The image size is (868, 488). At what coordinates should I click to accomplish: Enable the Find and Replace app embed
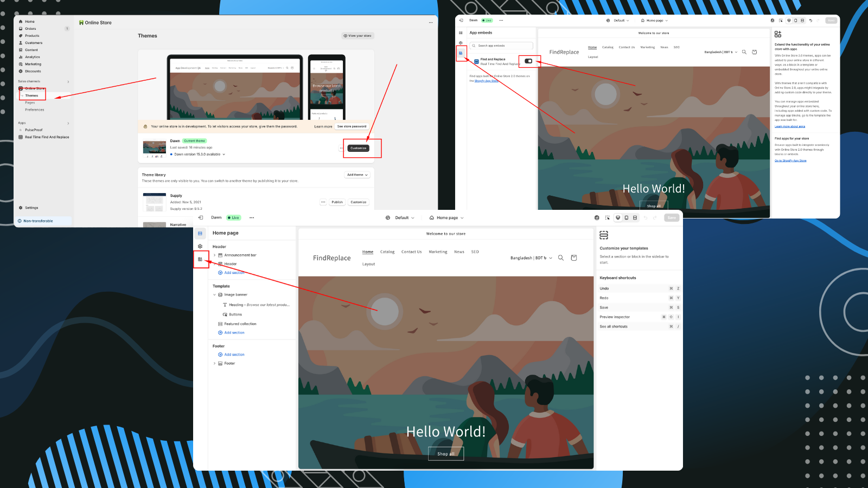(x=529, y=62)
